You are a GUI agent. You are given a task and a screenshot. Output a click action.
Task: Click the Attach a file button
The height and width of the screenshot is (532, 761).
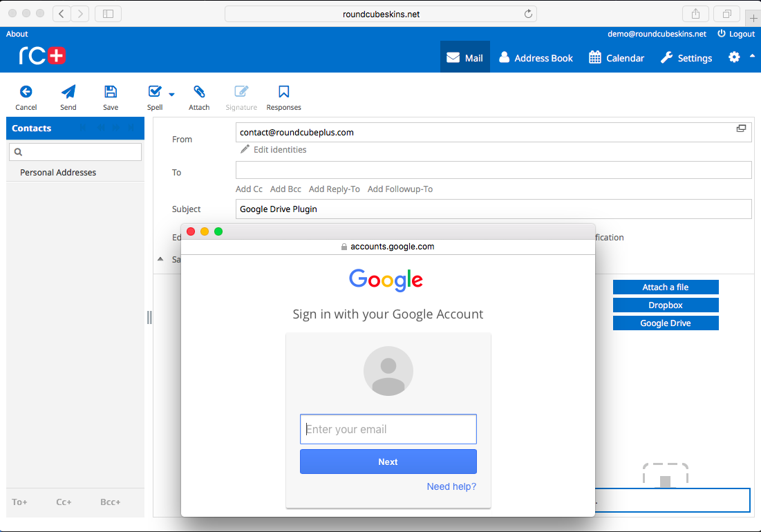pyautogui.click(x=666, y=287)
